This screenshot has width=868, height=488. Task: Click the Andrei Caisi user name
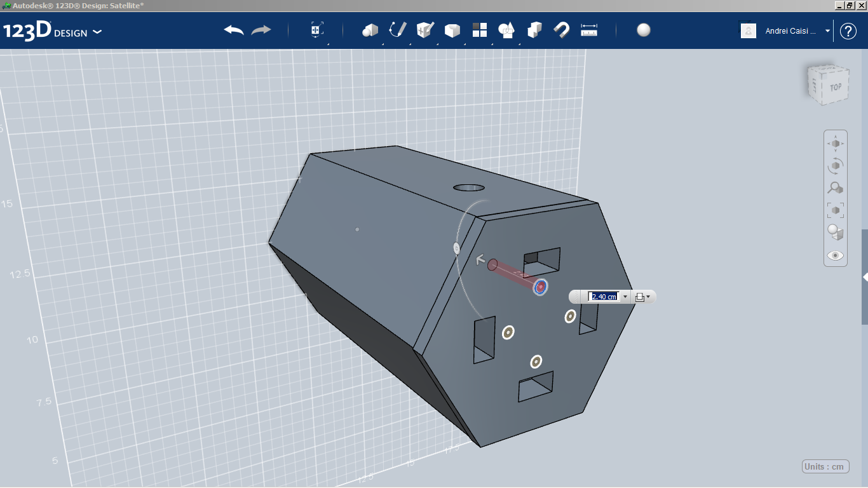click(x=790, y=30)
